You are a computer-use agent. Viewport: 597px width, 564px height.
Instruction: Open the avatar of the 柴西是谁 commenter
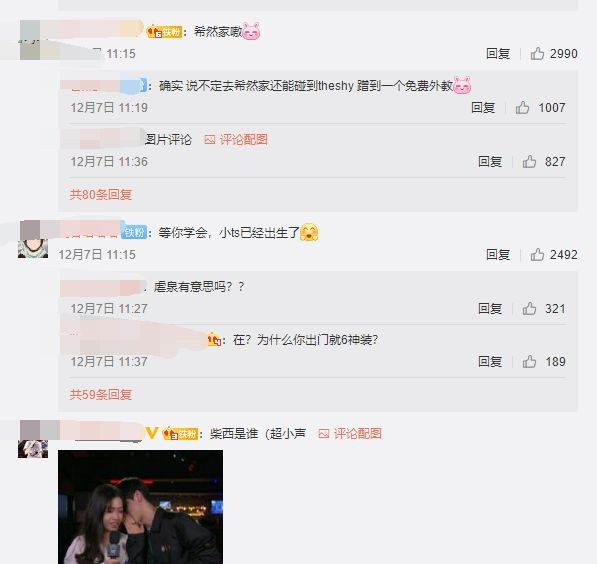pos(33,439)
